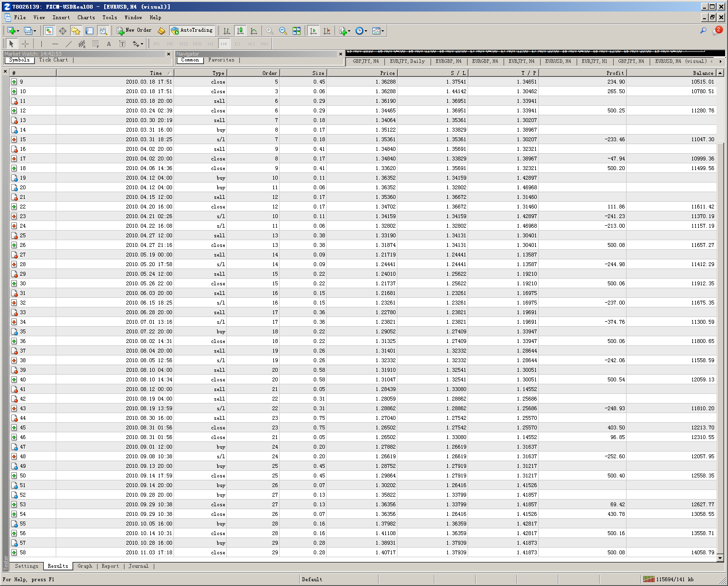This screenshot has width=728, height=586.
Task: Click the Size column header
Action: coord(303,73)
